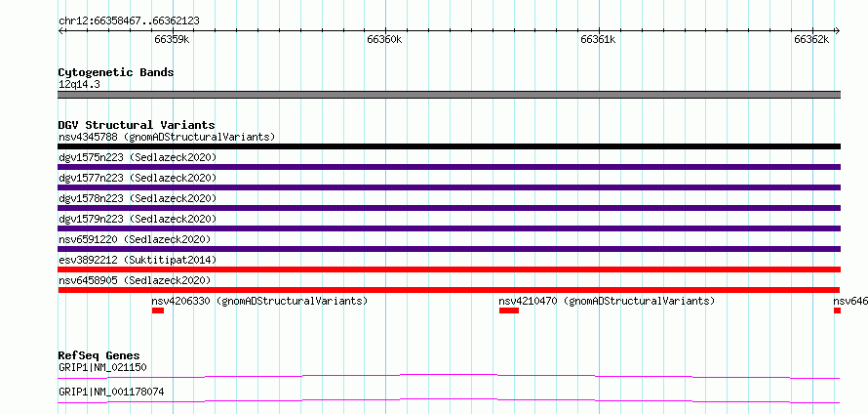Open the nsv4206330 (gnomADStructuralVariants) label
This screenshot has height=414, width=868.
259,301
